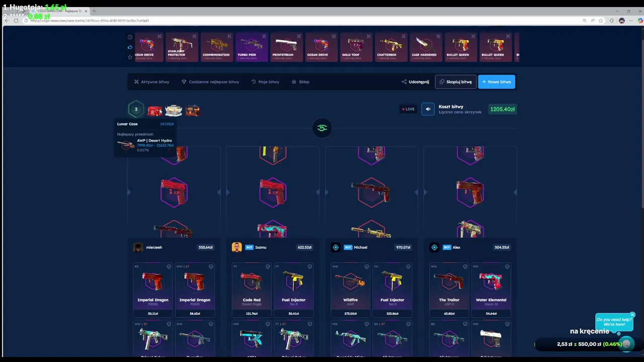This screenshot has height=362, width=644.
Task: Click Skopiuj bitwę button
Action: coord(456,82)
